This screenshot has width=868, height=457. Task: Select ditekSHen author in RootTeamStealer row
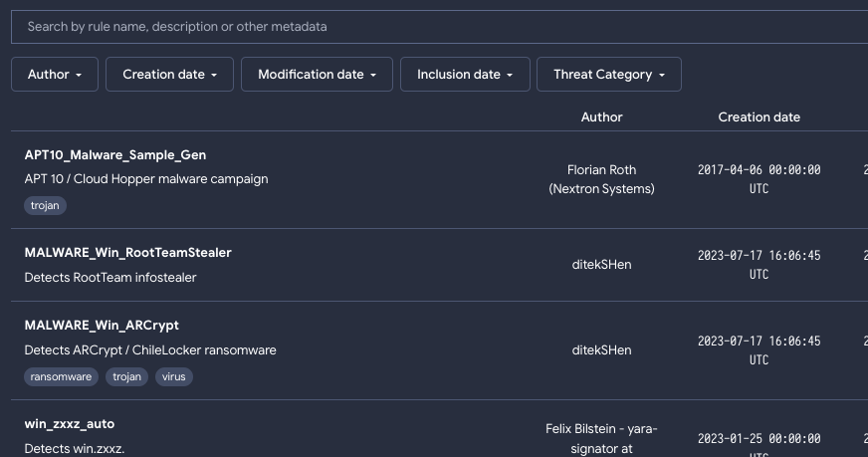601,265
